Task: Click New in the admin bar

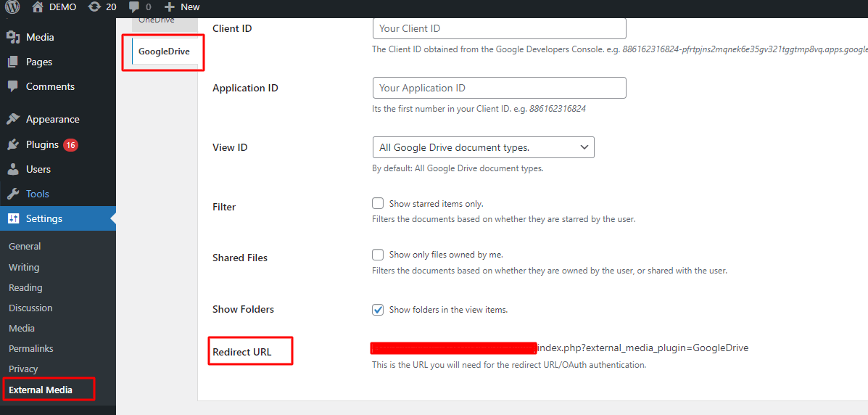Action: click(x=190, y=7)
